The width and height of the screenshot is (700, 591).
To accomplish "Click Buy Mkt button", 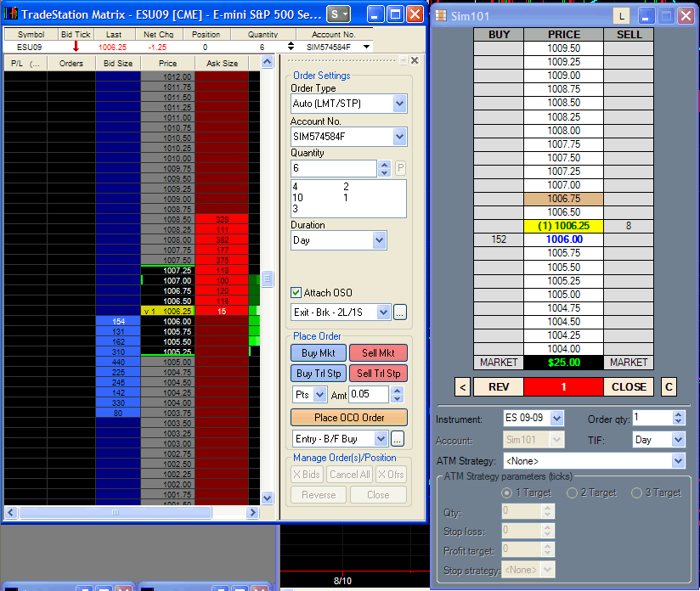I will [319, 353].
